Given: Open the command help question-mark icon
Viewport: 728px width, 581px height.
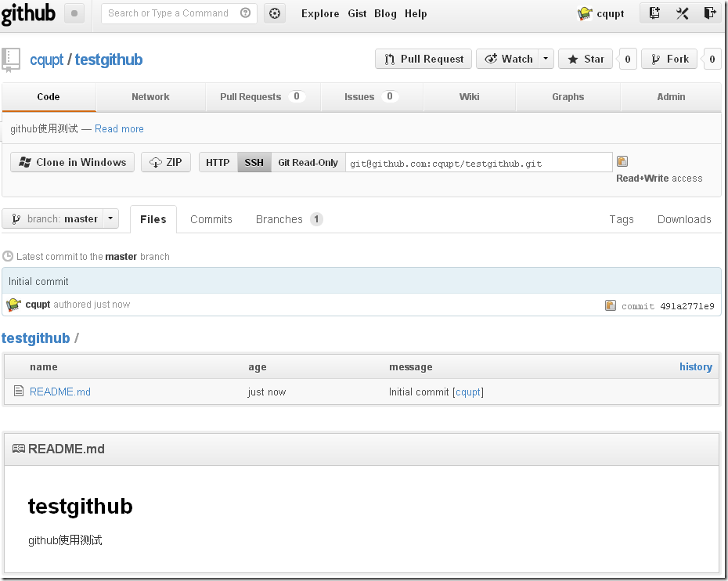Looking at the screenshot, I should (245, 13).
